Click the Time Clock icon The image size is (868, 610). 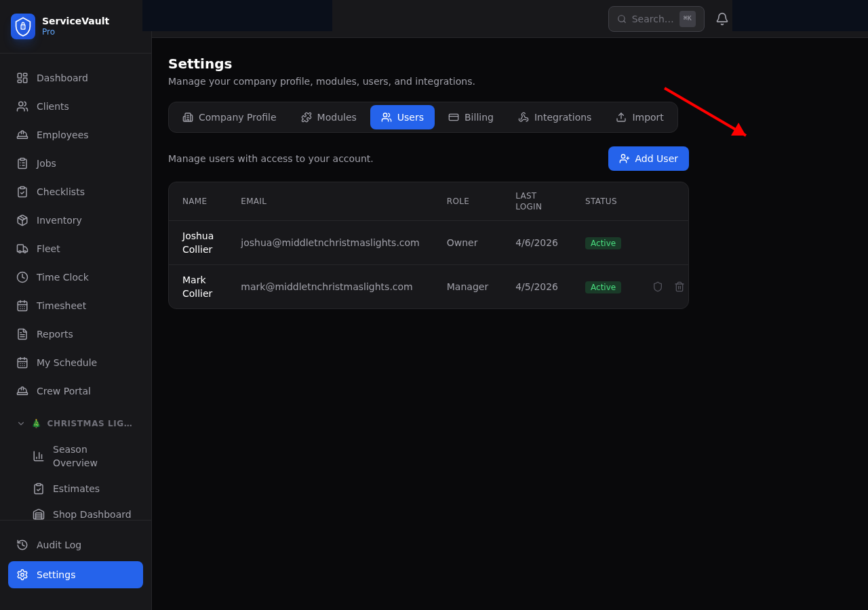pyautogui.click(x=22, y=277)
